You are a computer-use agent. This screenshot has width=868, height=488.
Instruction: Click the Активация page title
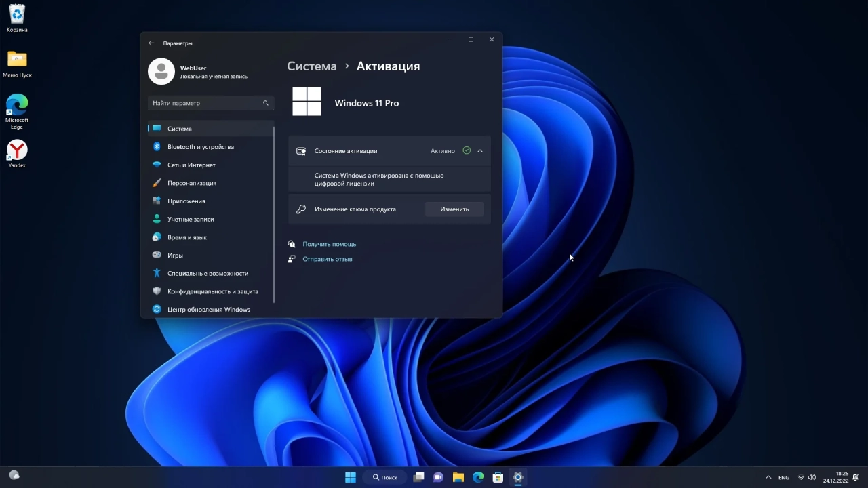click(389, 66)
